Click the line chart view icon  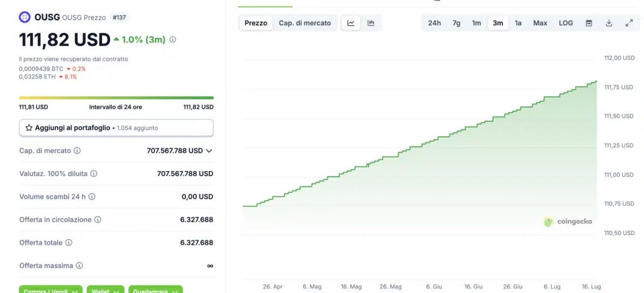point(351,23)
